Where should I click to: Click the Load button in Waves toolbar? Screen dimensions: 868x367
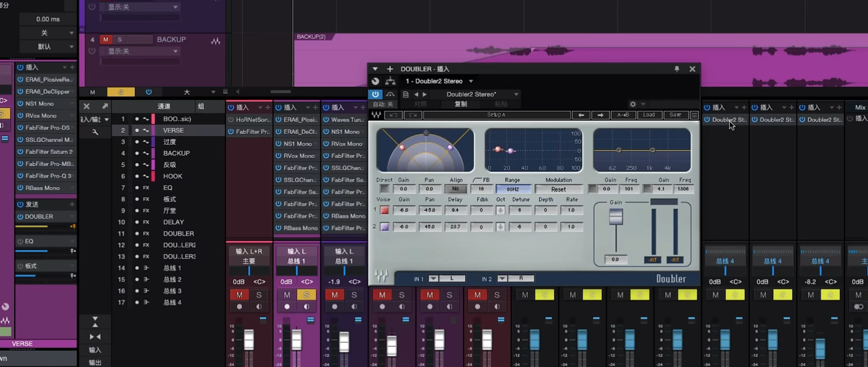coord(649,115)
